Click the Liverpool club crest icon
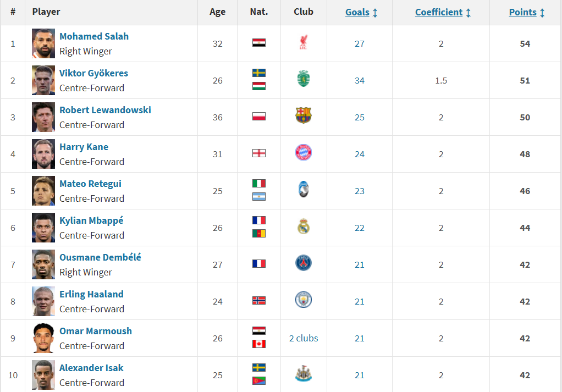 [303, 43]
